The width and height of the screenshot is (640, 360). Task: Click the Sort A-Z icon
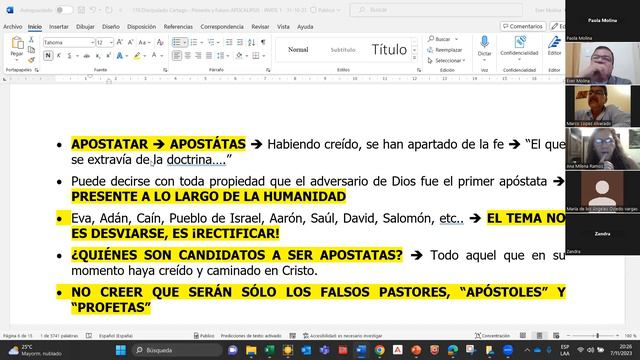click(251, 42)
